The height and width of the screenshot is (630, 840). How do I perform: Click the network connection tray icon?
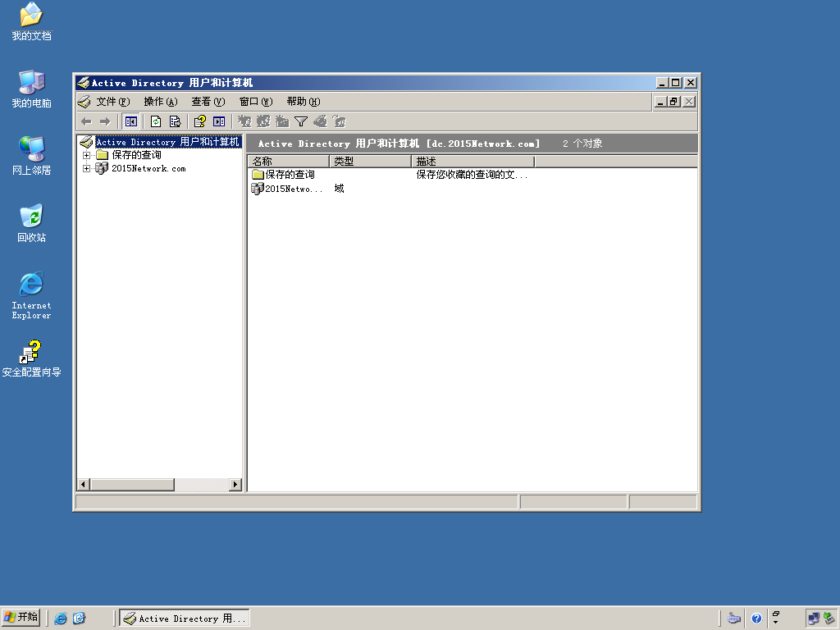(814, 619)
